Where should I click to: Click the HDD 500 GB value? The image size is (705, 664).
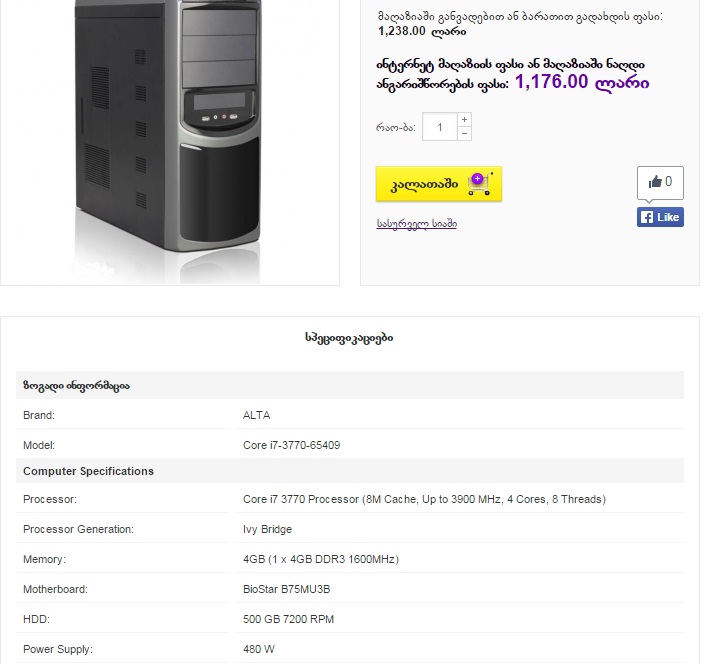click(288, 619)
